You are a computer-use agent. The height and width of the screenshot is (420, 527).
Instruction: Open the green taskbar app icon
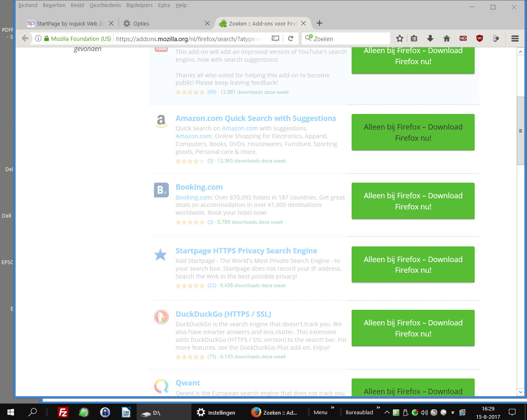(x=84, y=412)
